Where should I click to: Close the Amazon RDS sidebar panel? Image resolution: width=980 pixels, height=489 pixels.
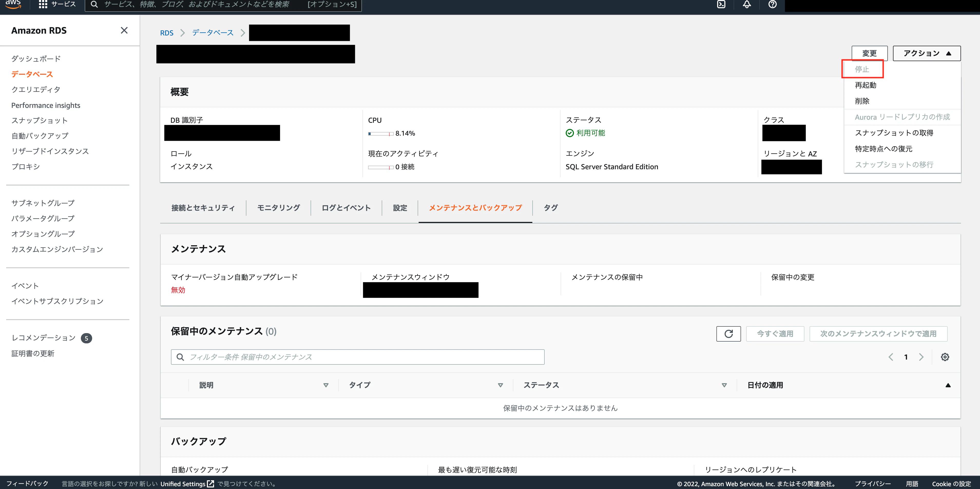124,31
